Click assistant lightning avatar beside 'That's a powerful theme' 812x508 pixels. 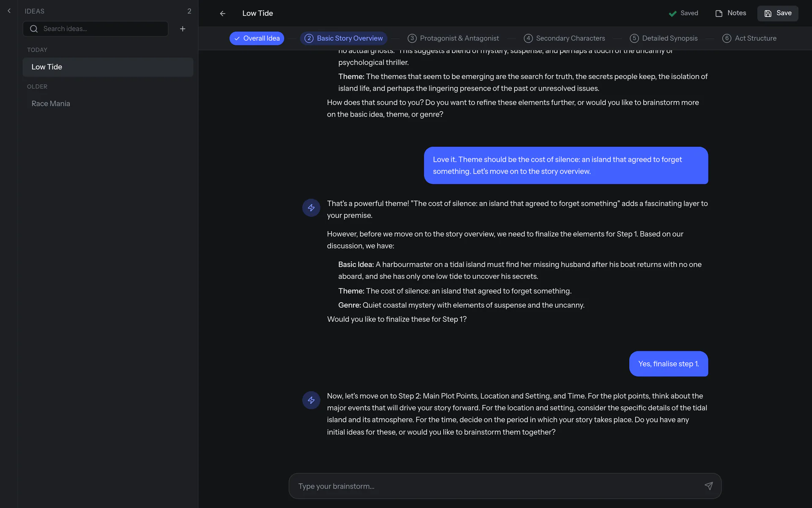pyautogui.click(x=311, y=208)
